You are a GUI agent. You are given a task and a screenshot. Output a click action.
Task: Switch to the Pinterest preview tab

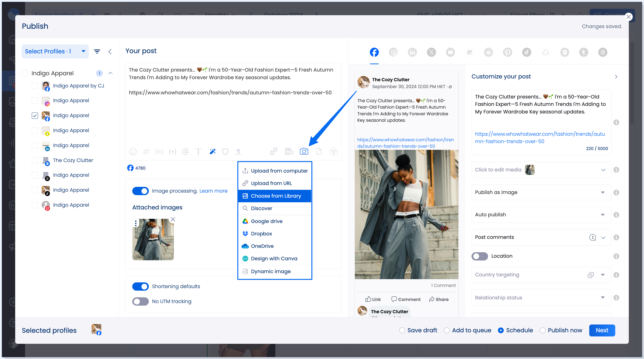click(x=507, y=52)
